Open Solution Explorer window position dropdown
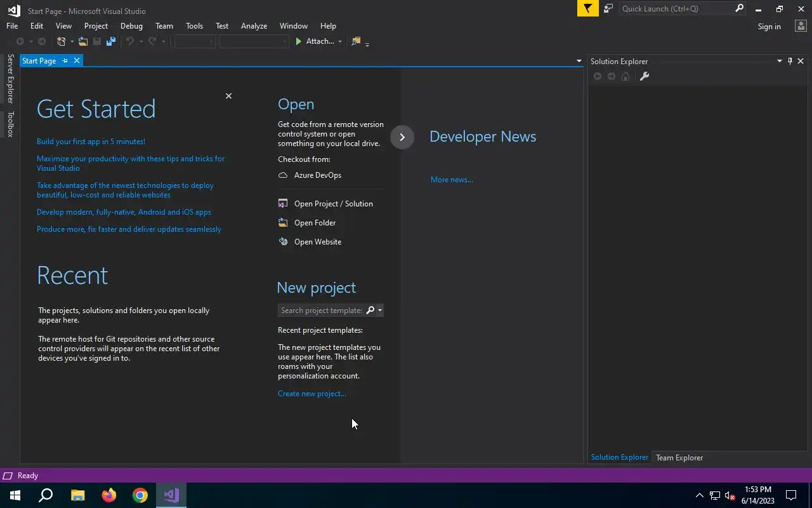 (x=780, y=61)
